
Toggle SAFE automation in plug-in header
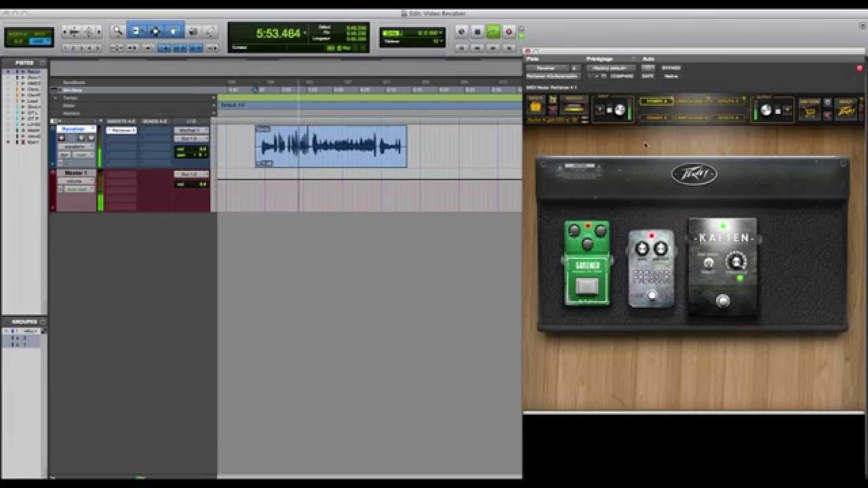click(x=648, y=76)
